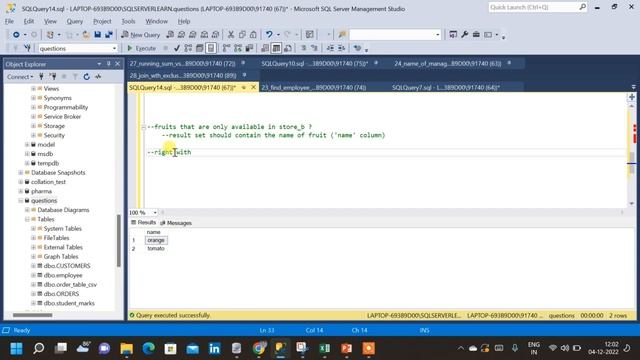The width and height of the screenshot is (640, 360).
Task: Select dbo.student_marks in Object Explorer
Action: pos(69,303)
